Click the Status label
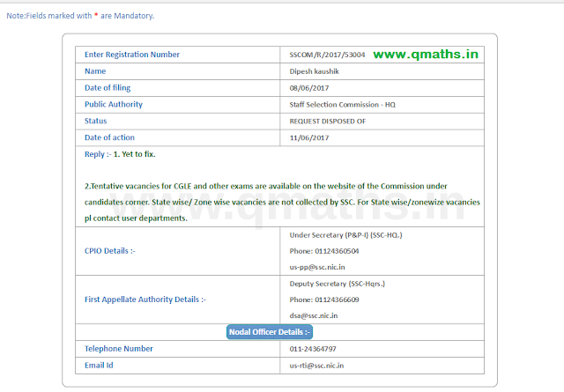The width and height of the screenshot is (564, 392). [95, 121]
